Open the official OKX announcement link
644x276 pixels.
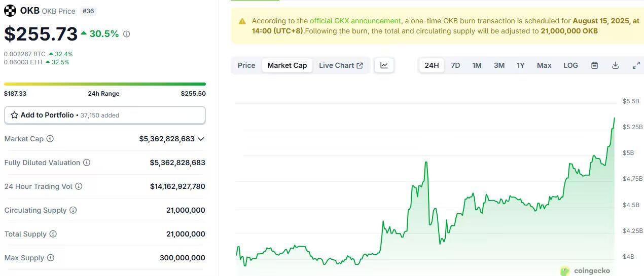click(x=355, y=21)
